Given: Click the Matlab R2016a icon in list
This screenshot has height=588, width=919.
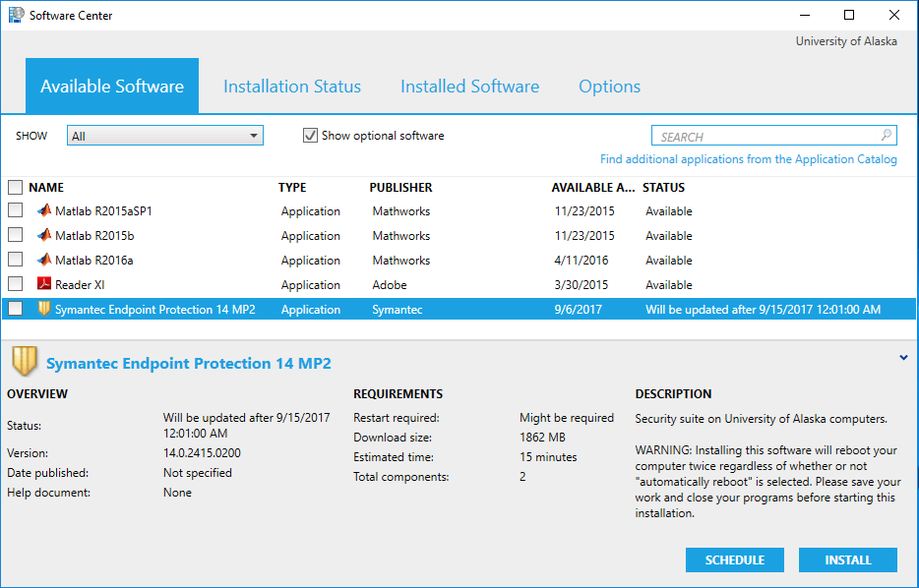Looking at the screenshot, I should [43, 260].
